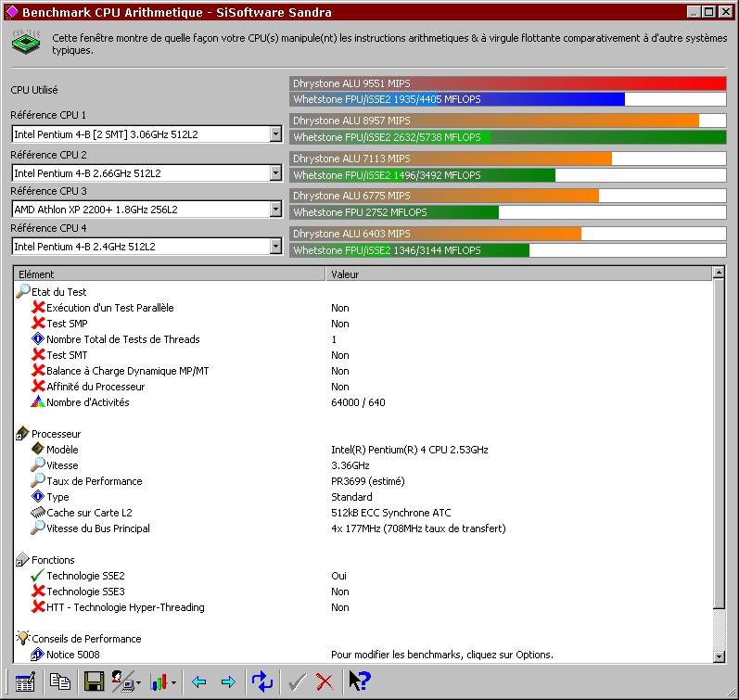The width and height of the screenshot is (739, 700).
Task: Open the dropdown arrow beside the bar chart icon
Action: coord(174,682)
